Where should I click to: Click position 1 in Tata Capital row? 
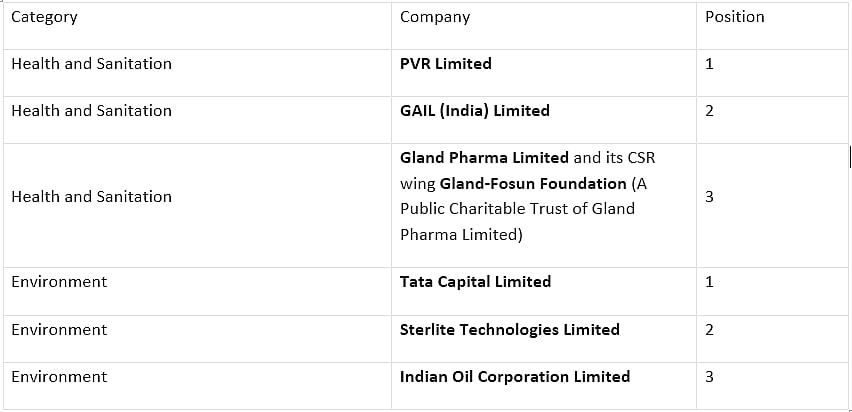709,282
